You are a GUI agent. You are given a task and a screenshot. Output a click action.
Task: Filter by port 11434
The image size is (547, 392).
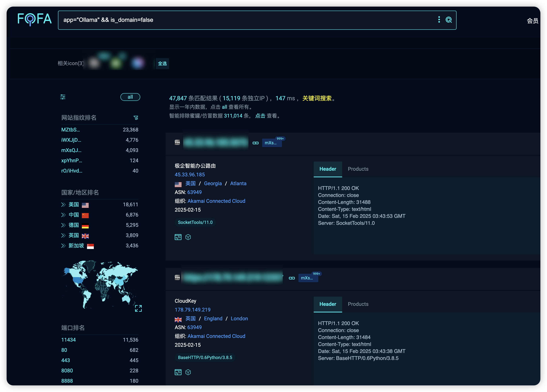click(68, 340)
